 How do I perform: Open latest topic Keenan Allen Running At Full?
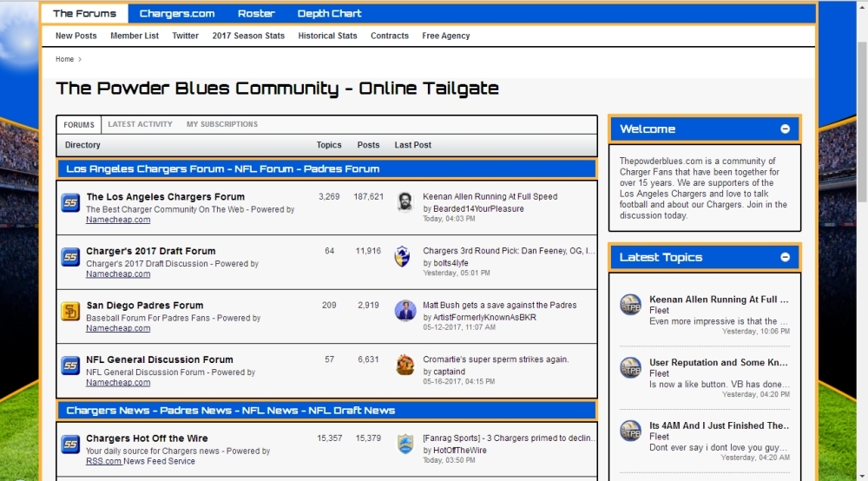coord(719,300)
